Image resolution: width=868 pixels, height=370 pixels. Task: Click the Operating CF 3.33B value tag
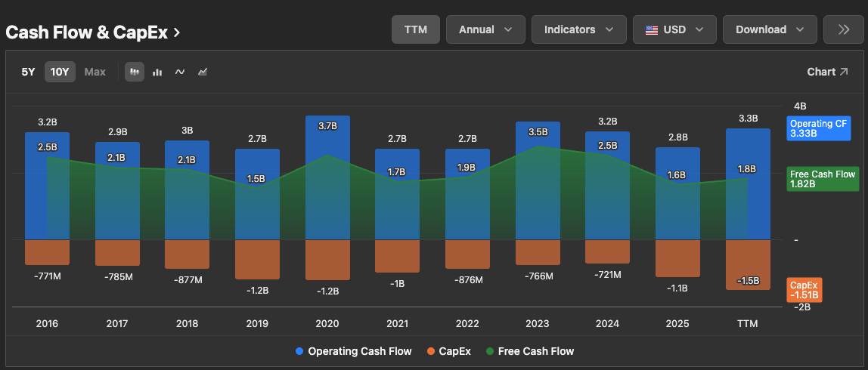point(819,128)
